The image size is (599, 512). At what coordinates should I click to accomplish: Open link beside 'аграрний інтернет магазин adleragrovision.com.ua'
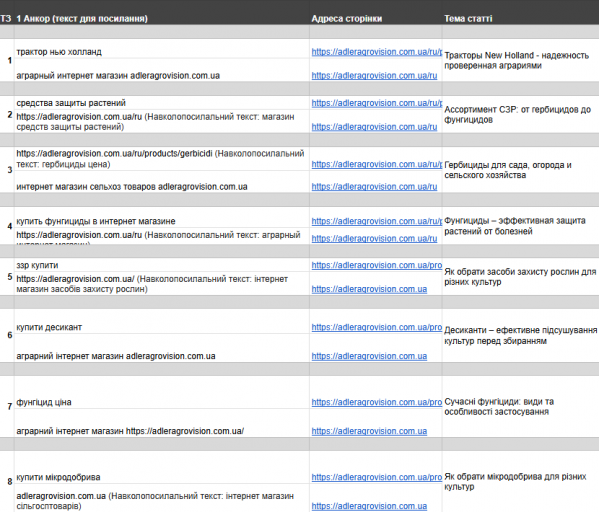click(x=369, y=356)
